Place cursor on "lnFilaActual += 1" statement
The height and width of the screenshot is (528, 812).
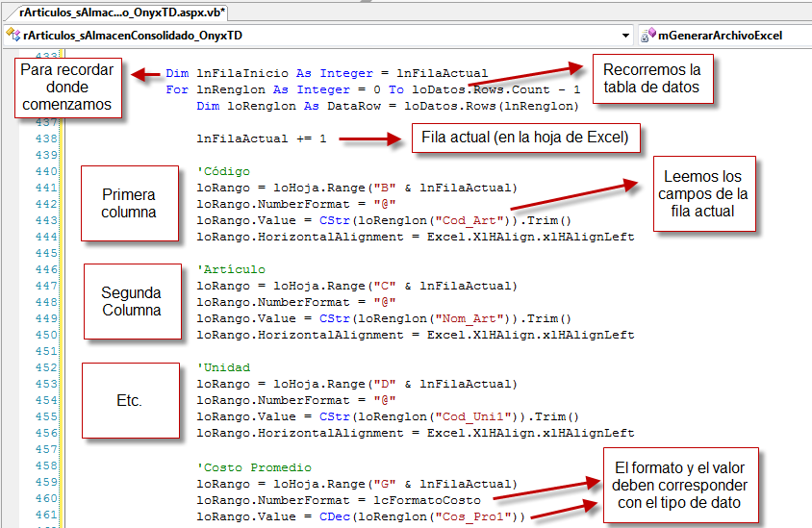(262, 138)
